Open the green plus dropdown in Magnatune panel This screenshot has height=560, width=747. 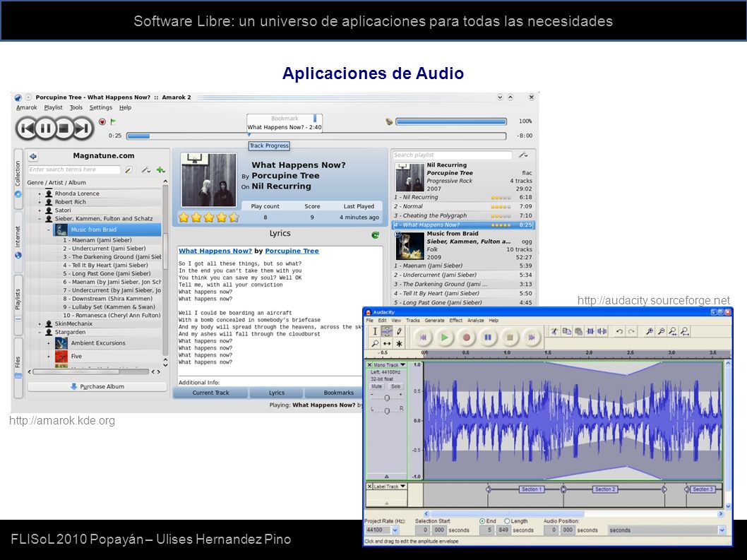coord(161,169)
